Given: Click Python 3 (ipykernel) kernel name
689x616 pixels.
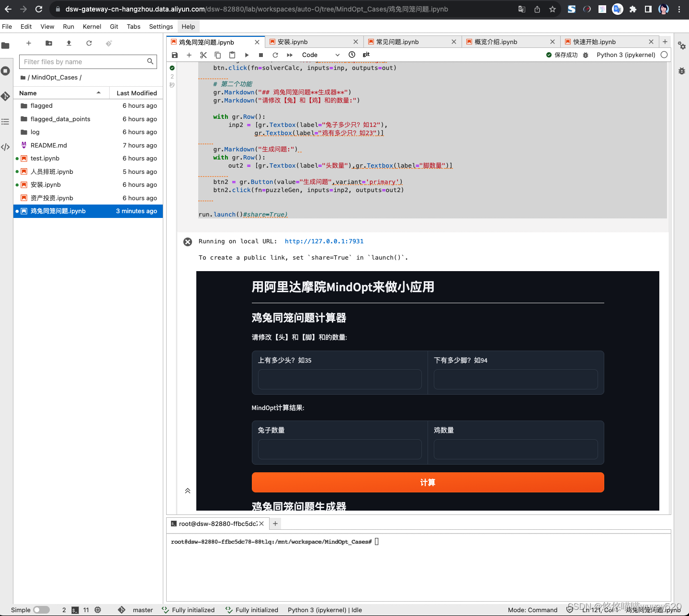Looking at the screenshot, I should 626,55.
